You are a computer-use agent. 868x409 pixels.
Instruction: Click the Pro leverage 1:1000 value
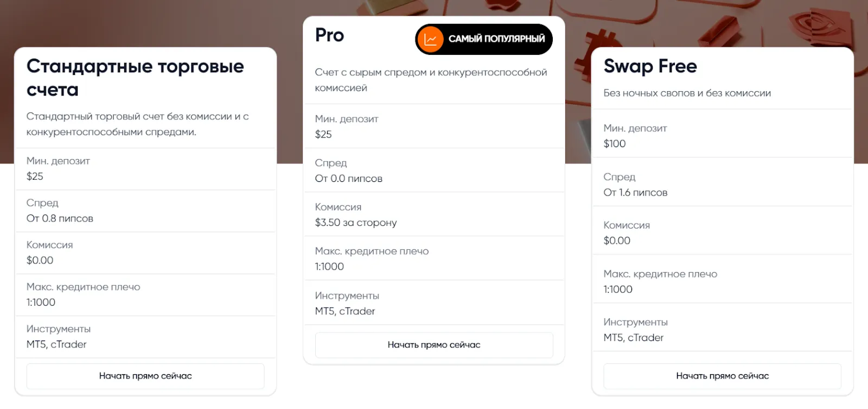pyautogui.click(x=329, y=267)
